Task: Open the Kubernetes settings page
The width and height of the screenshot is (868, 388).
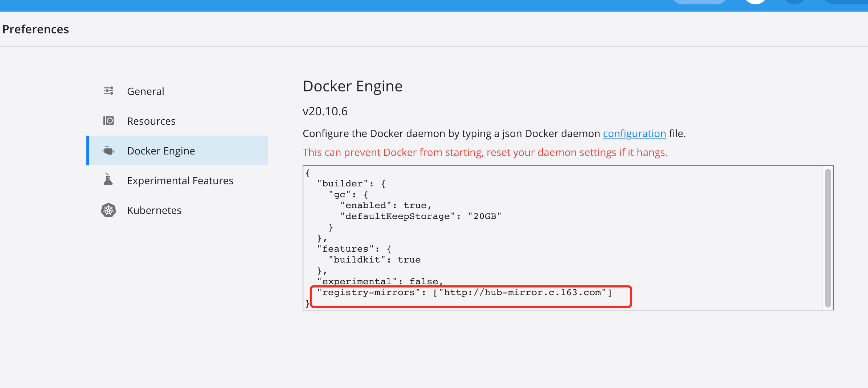Action: [x=154, y=210]
